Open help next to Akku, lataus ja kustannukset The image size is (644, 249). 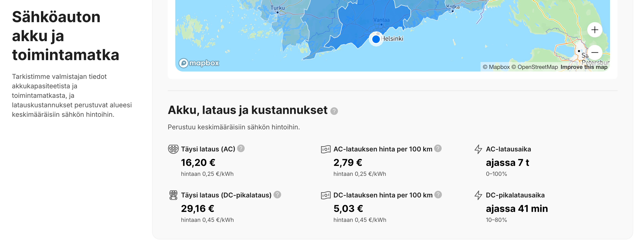334,111
